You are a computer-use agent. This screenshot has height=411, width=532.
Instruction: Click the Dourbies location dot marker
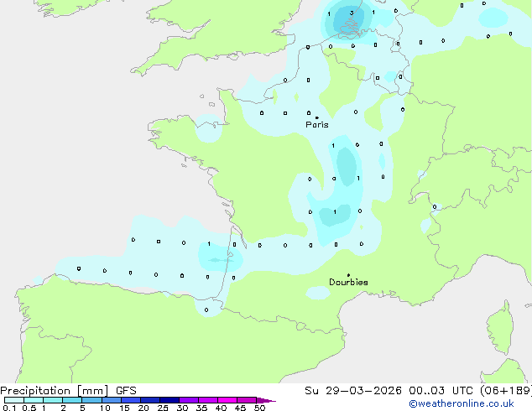[x=348, y=275]
